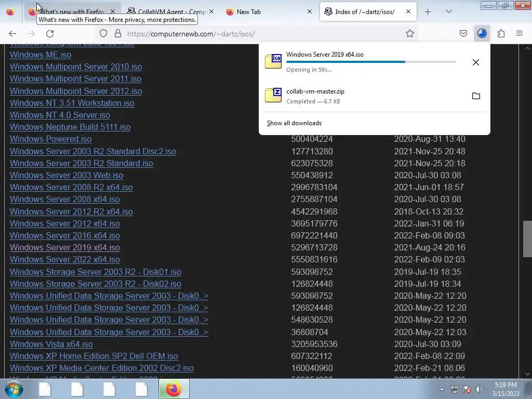
Task: Click the collab-vm-master.zip file icon
Action: click(x=273, y=96)
